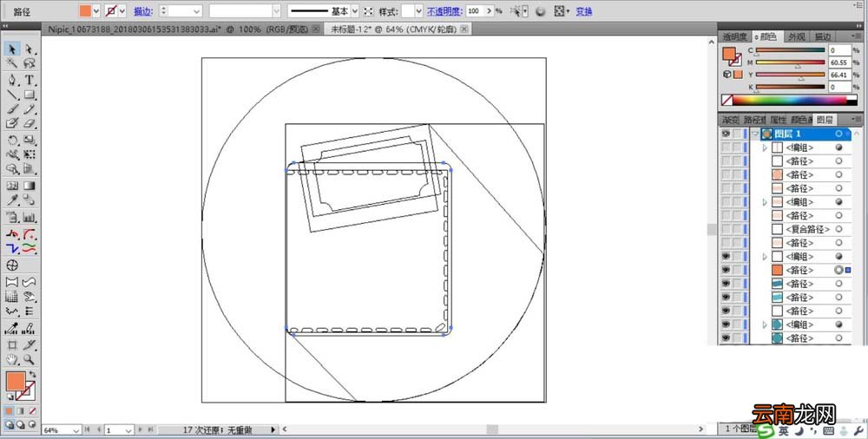This screenshot has height=439, width=868.
Task: Select the Magic Wand tool
Action: [x=12, y=63]
